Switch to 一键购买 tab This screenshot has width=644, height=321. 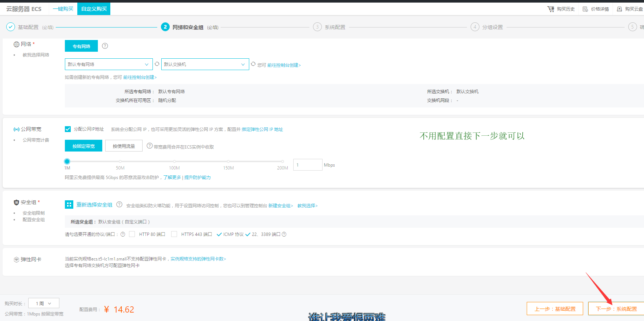tap(63, 9)
